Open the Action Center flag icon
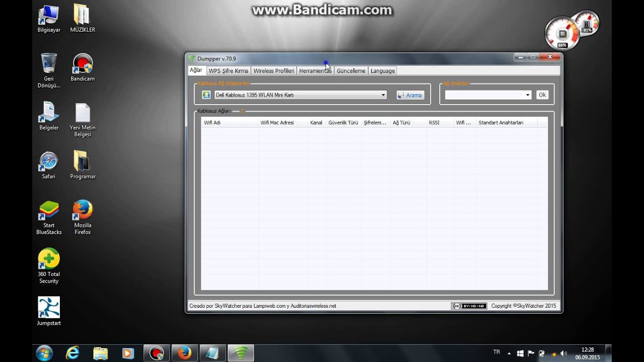Image resolution: width=644 pixels, height=362 pixels. click(x=531, y=353)
